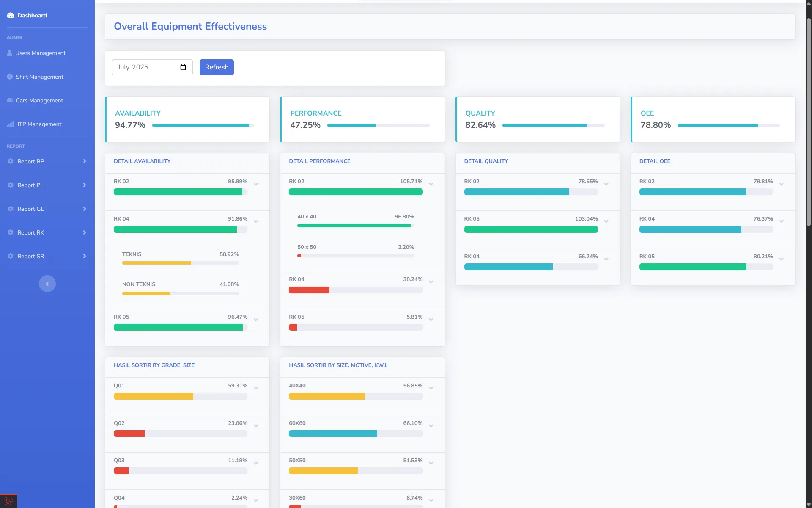Open the Dashboard menu item
This screenshot has height=508, width=812.
pyautogui.click(x=47, y=16)
